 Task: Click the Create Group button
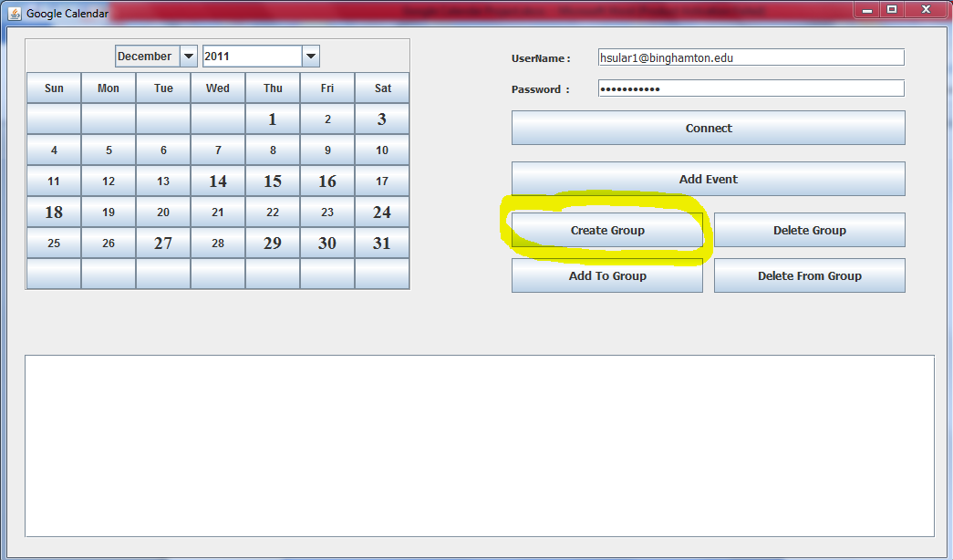click(606, 230)
